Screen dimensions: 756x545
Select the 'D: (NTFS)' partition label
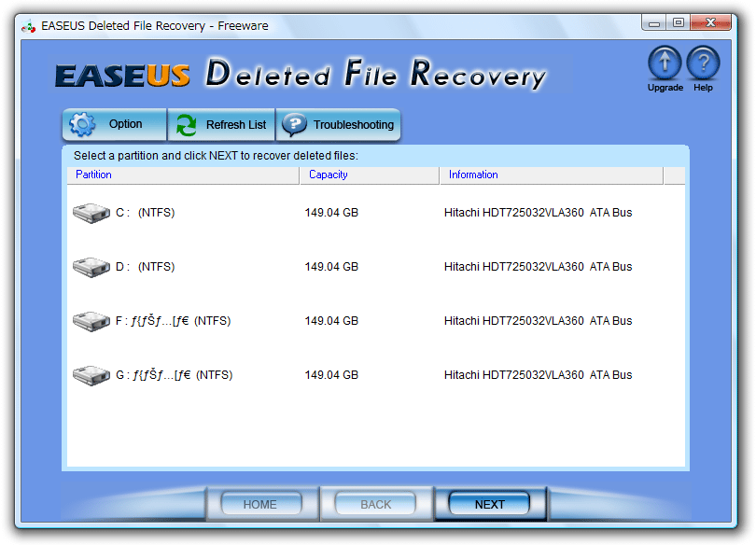[145, 267]
